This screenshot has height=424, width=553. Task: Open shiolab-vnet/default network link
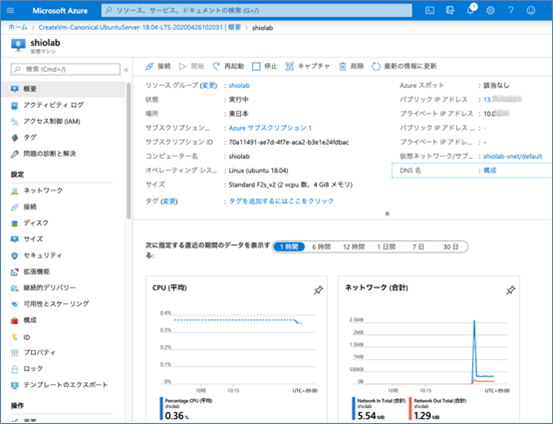[512, 156]
